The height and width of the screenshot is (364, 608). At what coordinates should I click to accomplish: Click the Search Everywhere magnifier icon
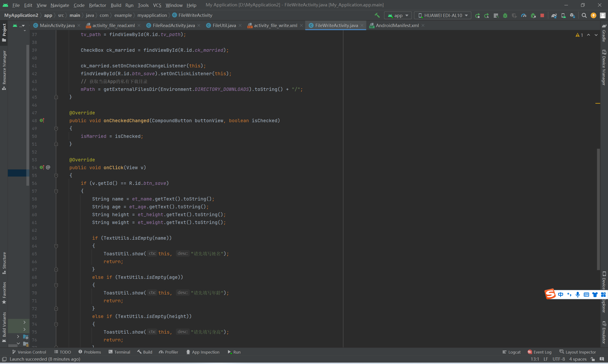(584, 15)
